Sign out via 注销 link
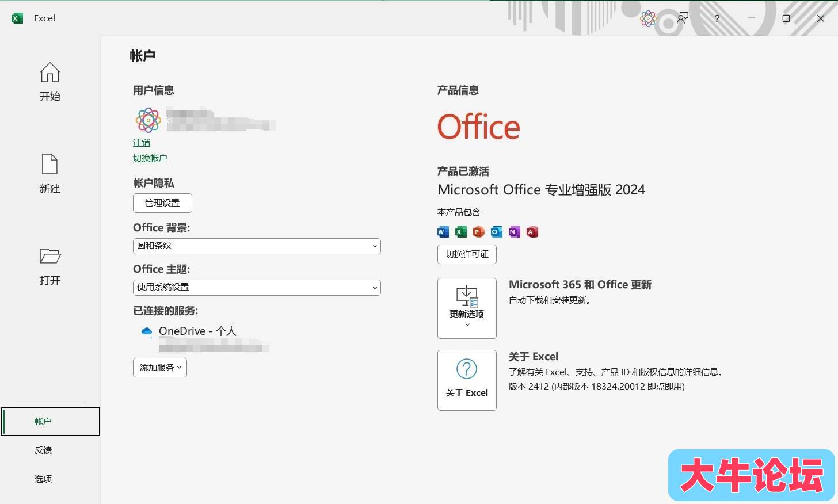This screenshot has width=838, height=504. [x=142, y=143]
